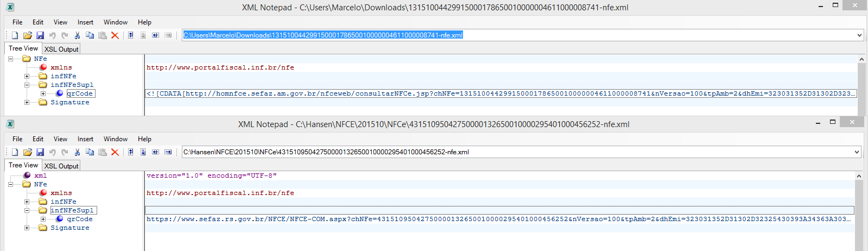Click New document icon in bottom window

15,152
